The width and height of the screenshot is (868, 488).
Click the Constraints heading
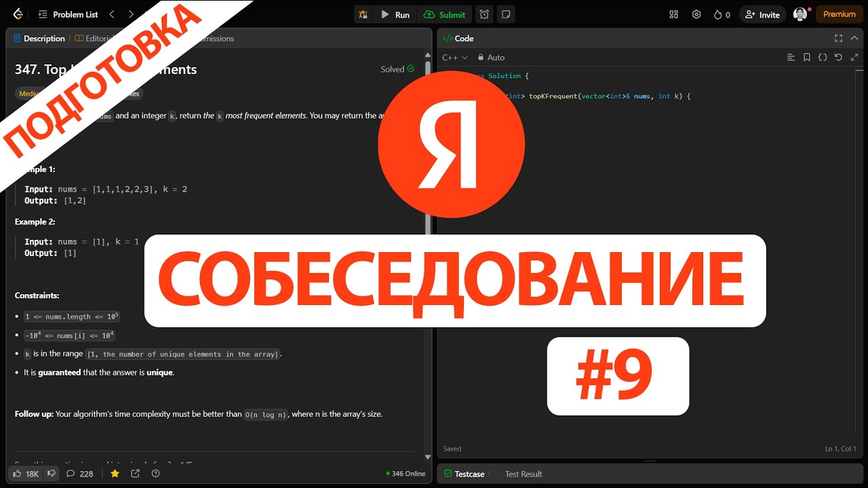37,296
